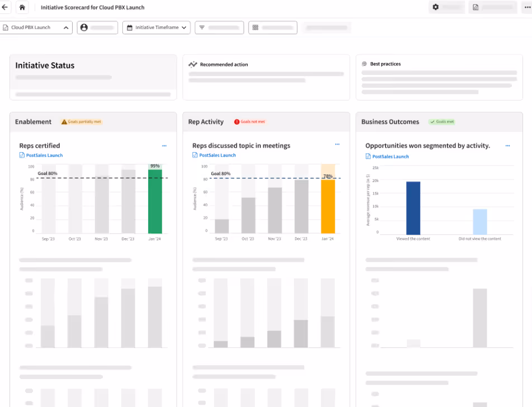Click the Nov '23 bar in Reps discussed chart

[x=275, y=210]
